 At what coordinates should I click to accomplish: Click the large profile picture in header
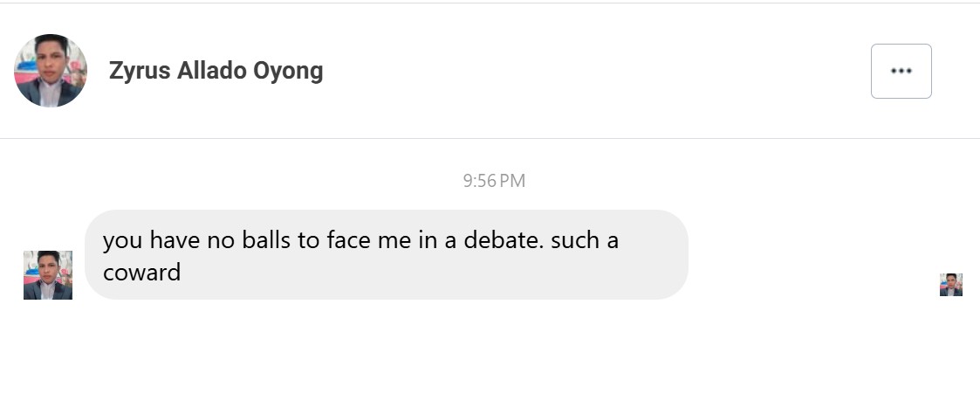pyautogui.click(x=51, y=71)
